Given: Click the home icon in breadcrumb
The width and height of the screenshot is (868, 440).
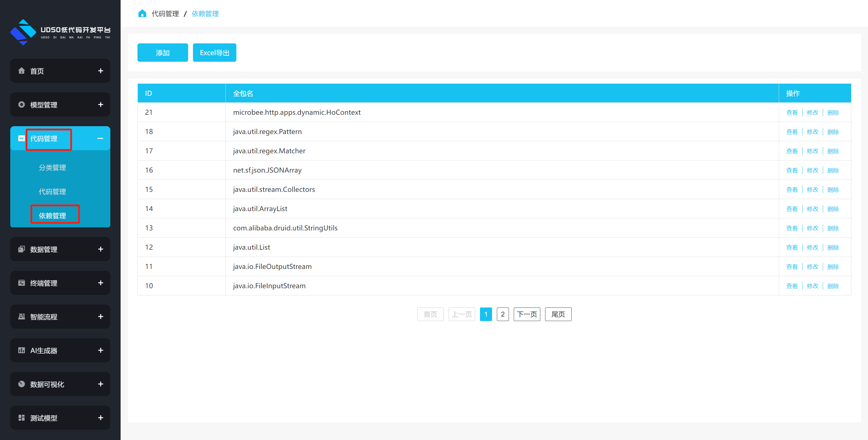Looking at the screenshot, I should 142,14.
